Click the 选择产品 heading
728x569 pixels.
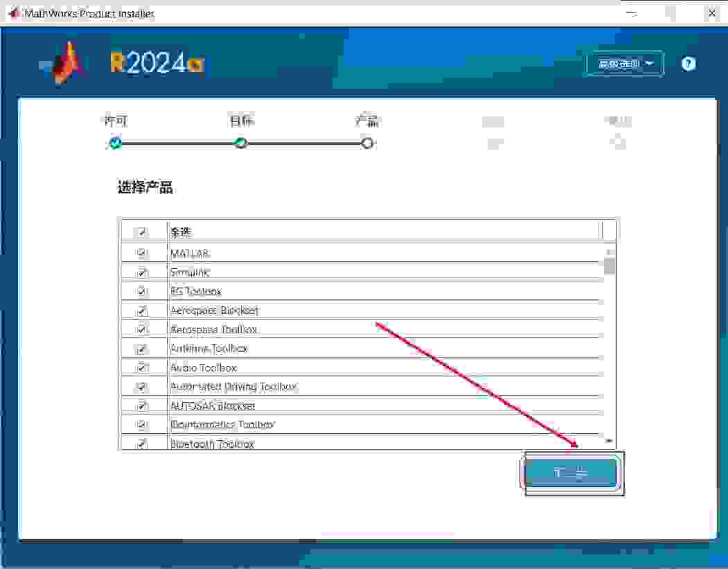tap(145, 187)
